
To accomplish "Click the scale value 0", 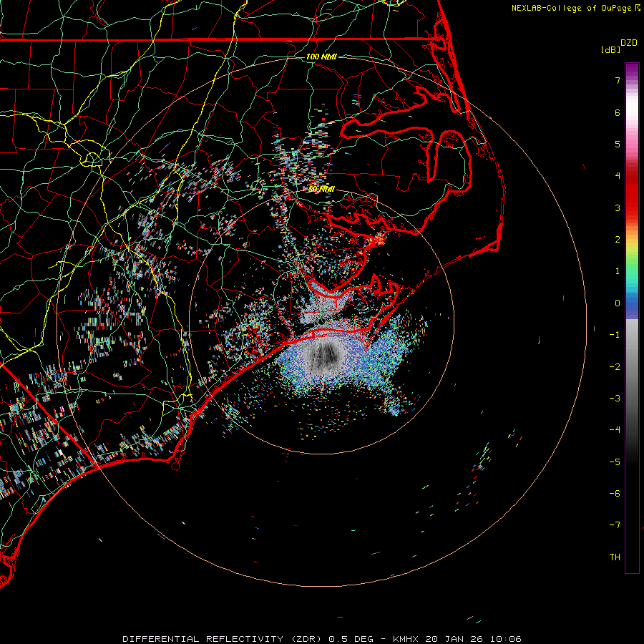I will tap(618, 303).
